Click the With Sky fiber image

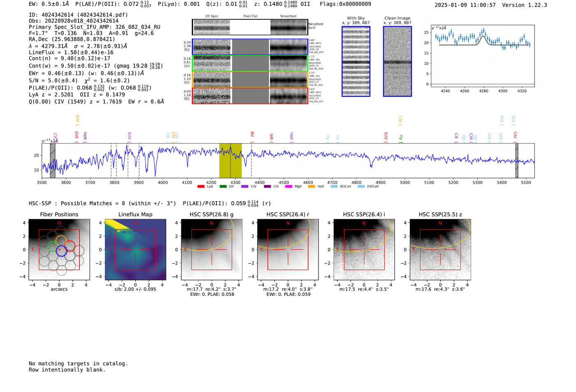pyautogui.click(x=356, y=61)
